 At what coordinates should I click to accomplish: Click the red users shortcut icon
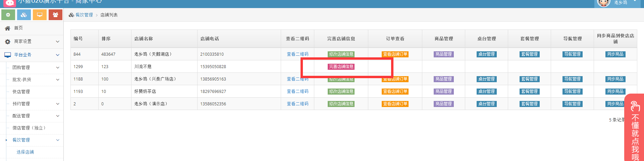[x=55, y=15]
